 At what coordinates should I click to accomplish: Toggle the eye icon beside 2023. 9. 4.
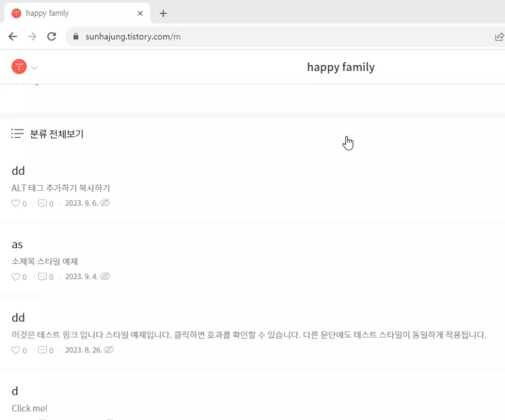tap(104, 276)
